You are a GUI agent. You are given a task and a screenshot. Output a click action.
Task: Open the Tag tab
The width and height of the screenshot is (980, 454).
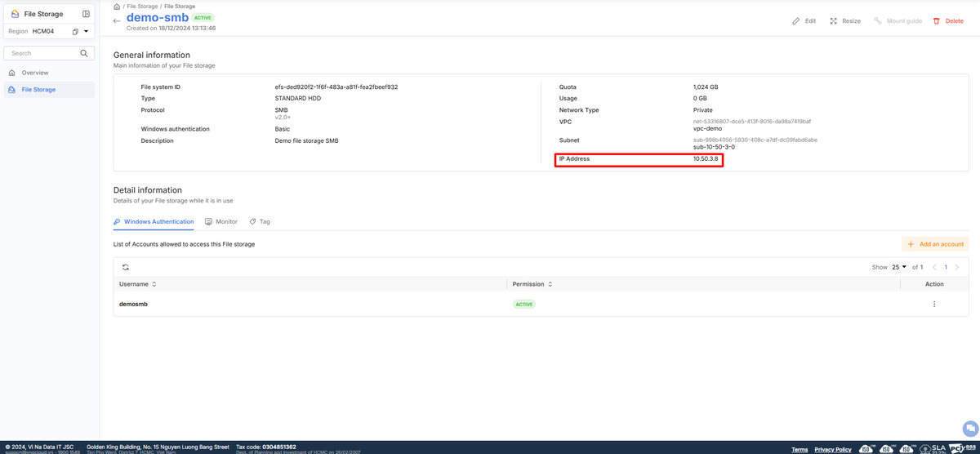click(260, 221)
